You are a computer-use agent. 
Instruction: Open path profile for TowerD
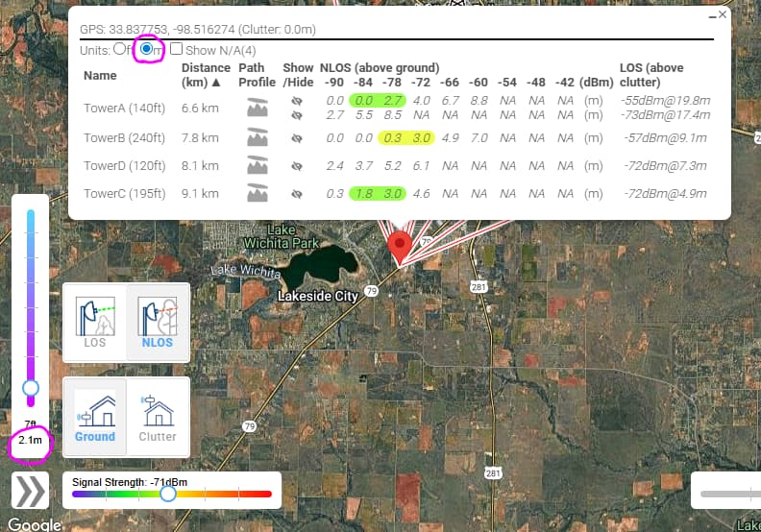pos(257,165)
